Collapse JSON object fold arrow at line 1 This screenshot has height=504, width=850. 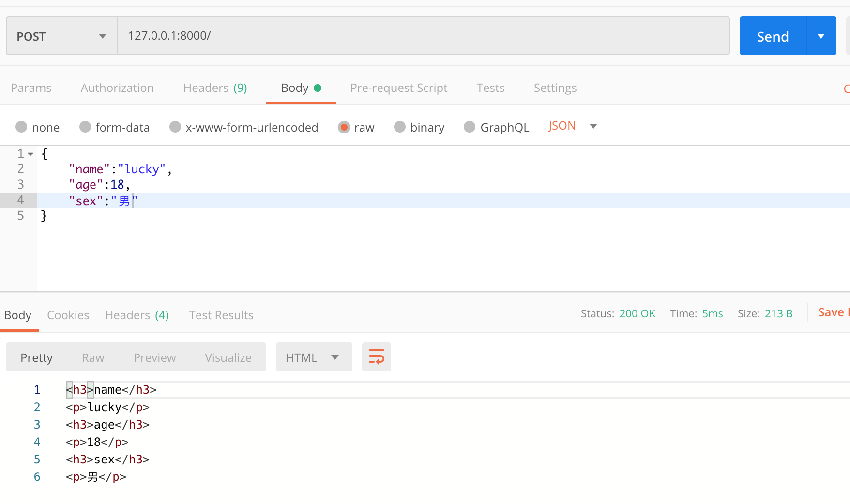click(30, 154)
